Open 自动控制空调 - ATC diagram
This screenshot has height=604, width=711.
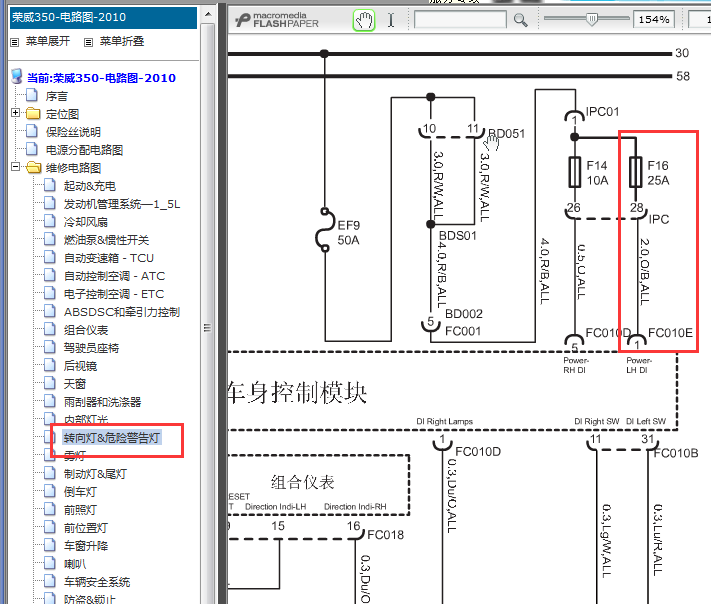coord(114,276)
